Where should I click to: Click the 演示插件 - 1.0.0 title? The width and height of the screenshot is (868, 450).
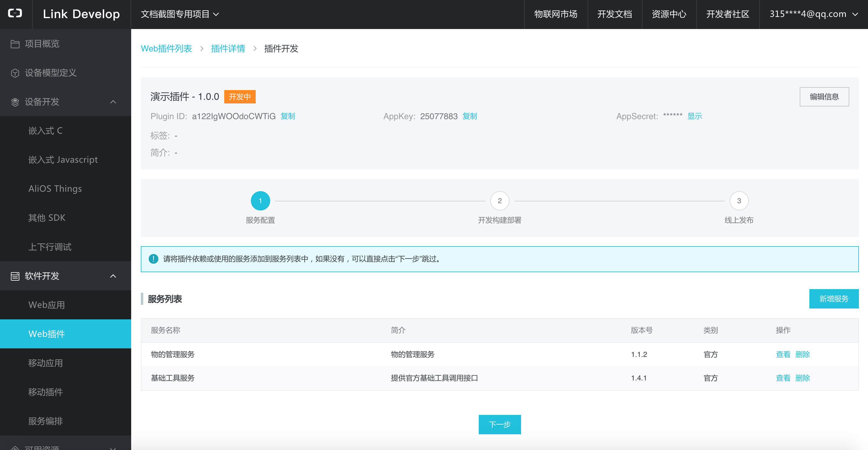185,97
